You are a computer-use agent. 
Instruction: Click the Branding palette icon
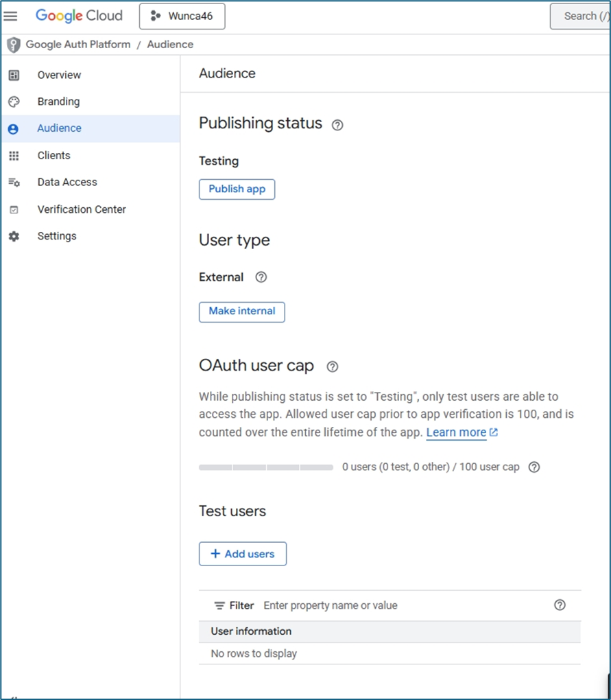(14, 102)
